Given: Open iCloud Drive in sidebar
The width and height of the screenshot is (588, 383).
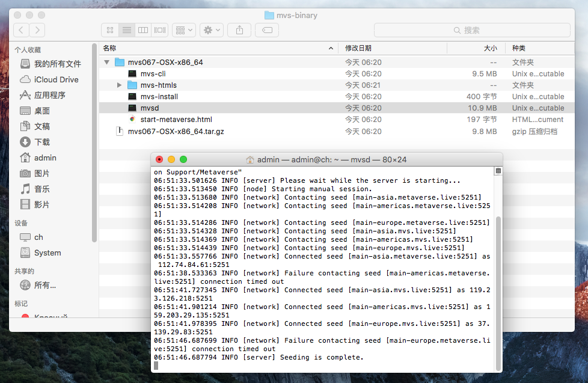Looking at the screenshot, I should click(49, 79).
